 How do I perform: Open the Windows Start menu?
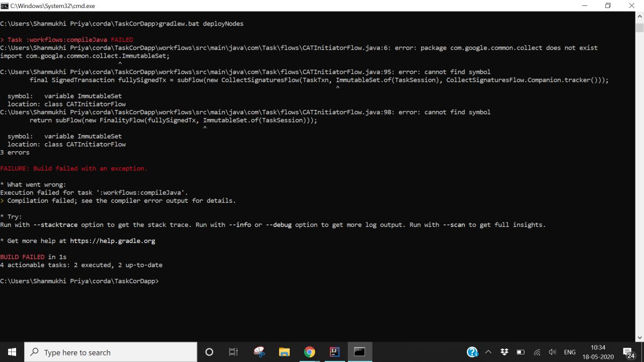coord(12,352)
